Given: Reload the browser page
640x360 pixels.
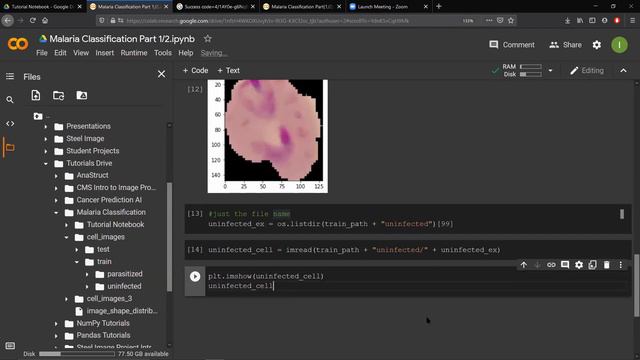Looking at the screenshot, I should tap(33, 20).
